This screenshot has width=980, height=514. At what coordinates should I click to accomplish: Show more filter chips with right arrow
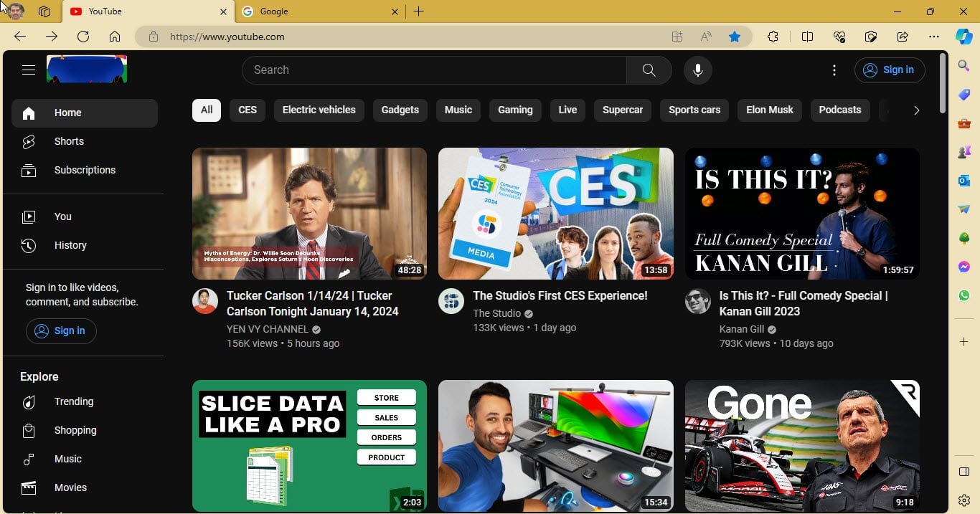[916, 110]
